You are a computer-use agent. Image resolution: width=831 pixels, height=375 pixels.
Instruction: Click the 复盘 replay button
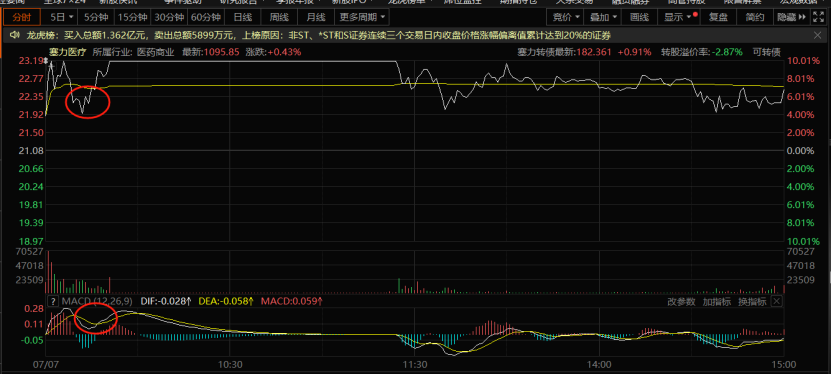(x=719, y=17)
